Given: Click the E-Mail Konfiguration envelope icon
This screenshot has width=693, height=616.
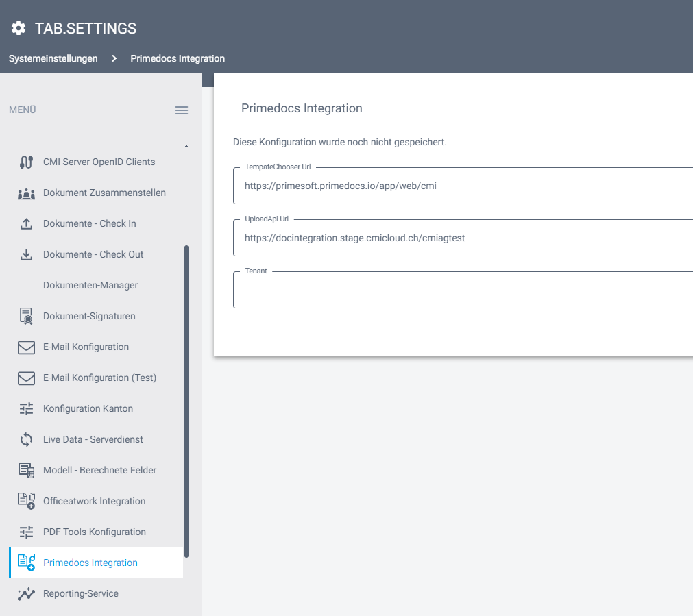Looking at the screenshot, I should click(27, 347).
